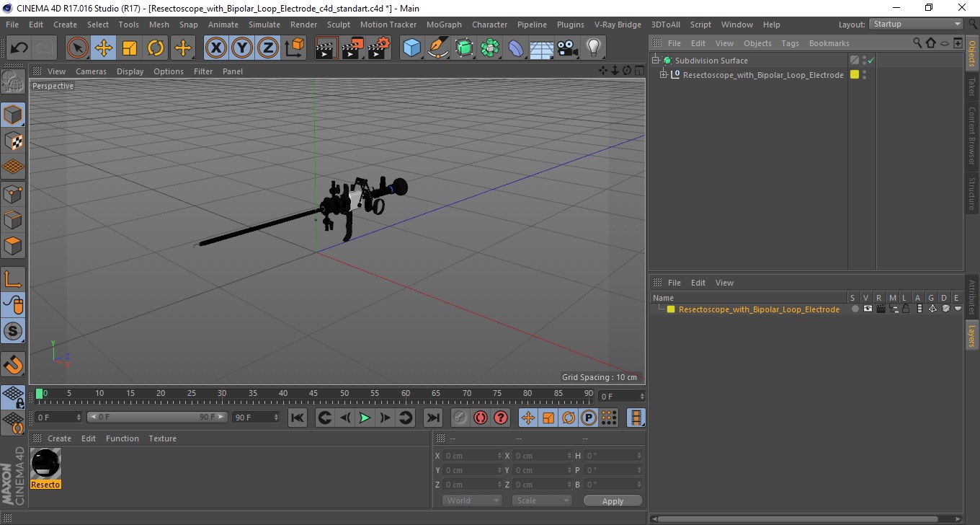Open the Sculpt menu
The width and height of the screenshot is (980, 525).
[339, 25]
